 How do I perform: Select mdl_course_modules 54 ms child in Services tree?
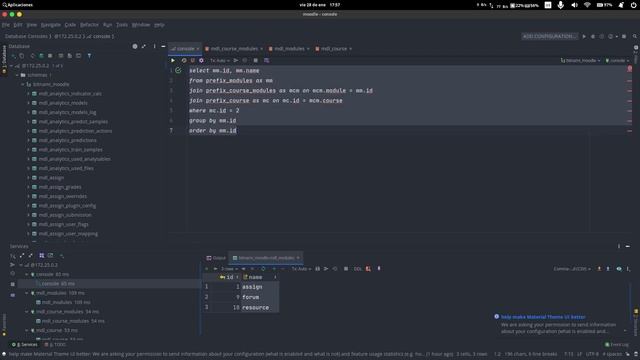tap(73, 321)
